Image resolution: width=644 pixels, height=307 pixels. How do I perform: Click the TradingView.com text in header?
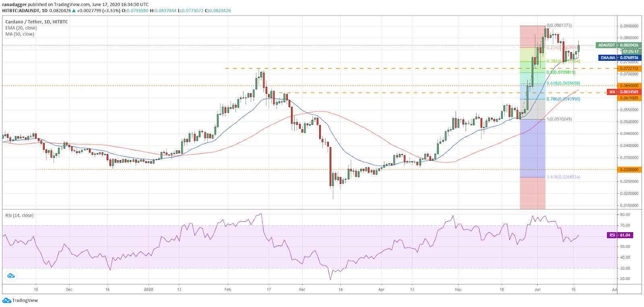pos(72,4)
